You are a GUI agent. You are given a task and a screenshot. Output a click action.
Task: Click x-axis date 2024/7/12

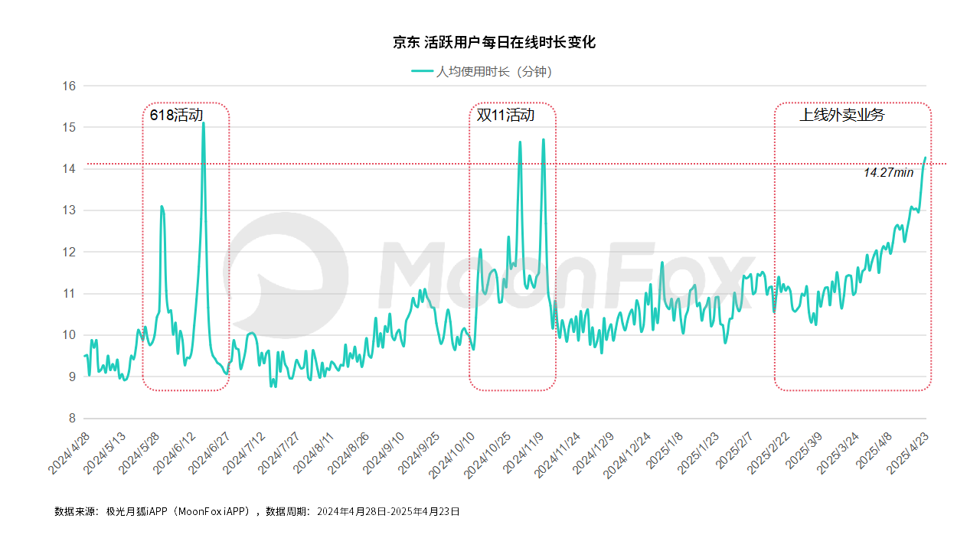click(x=243, y=452)
